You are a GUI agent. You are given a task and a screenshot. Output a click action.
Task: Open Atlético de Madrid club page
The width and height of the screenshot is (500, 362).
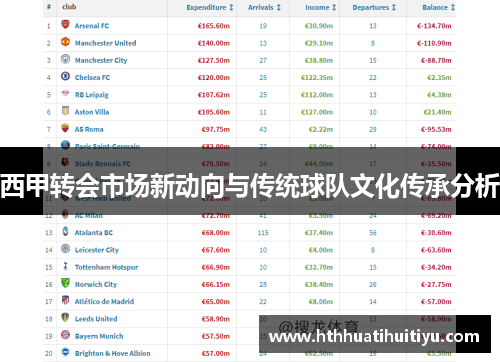[104, 301]
